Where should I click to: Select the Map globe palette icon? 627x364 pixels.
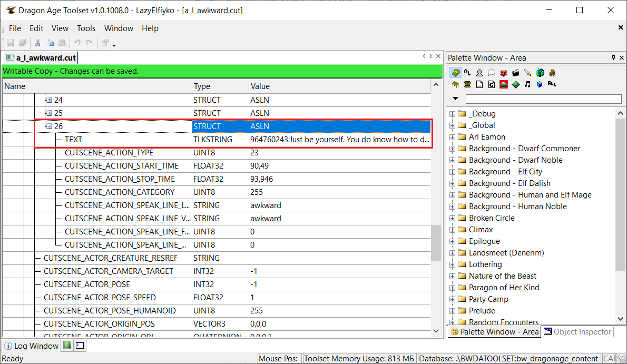click(x=540, y=73)
